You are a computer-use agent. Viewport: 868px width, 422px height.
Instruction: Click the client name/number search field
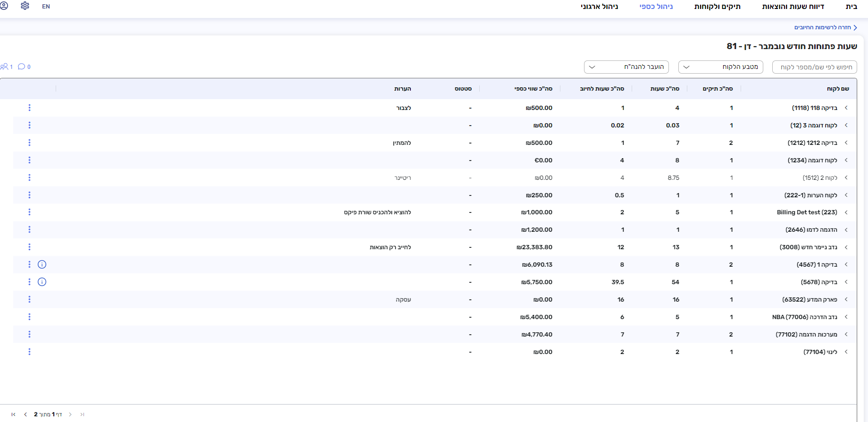[x=815, y=67]
